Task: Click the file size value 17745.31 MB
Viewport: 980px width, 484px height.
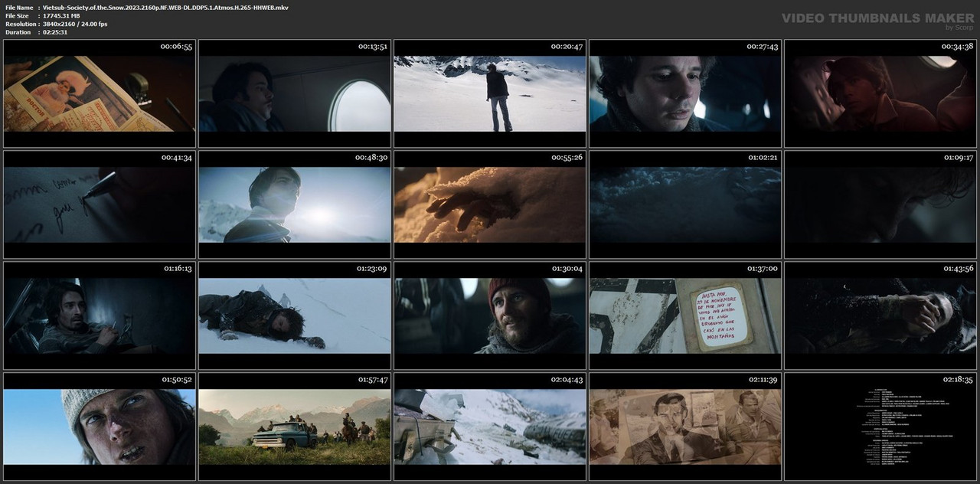Action: pos(61,15)
